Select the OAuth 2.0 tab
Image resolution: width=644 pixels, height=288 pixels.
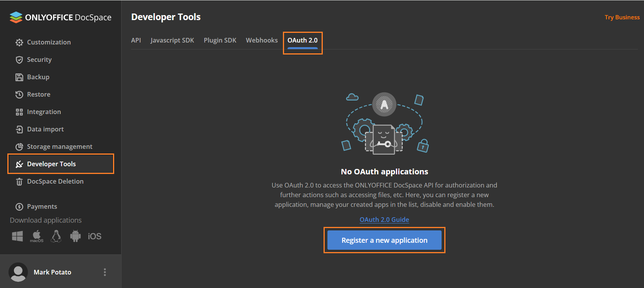[302, 40]
